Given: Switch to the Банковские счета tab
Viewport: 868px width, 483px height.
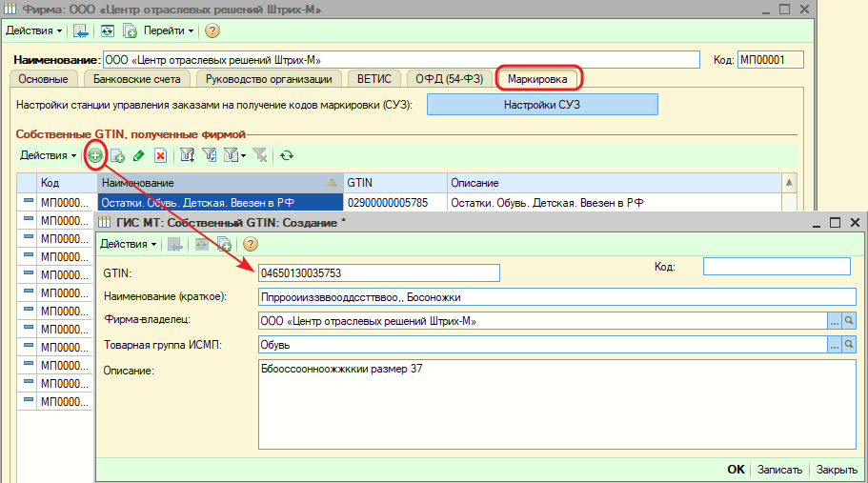Looking at the screenshot, I should tap(137, 79).
